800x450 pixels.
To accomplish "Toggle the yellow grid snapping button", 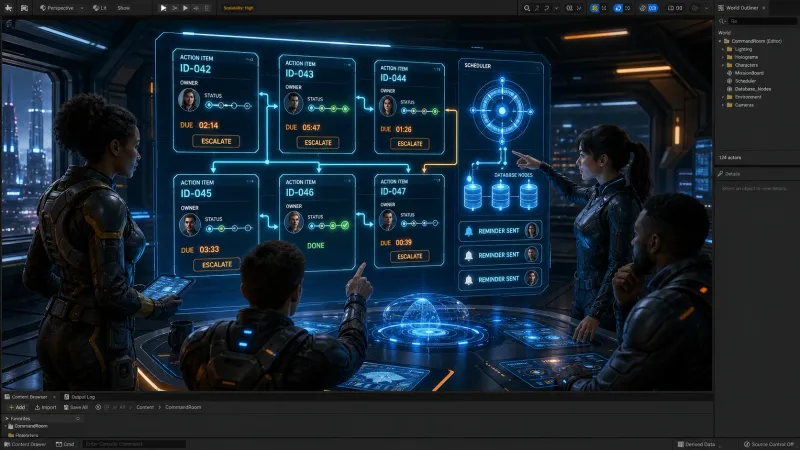I will pyautogui.click(x=594, y=8).
